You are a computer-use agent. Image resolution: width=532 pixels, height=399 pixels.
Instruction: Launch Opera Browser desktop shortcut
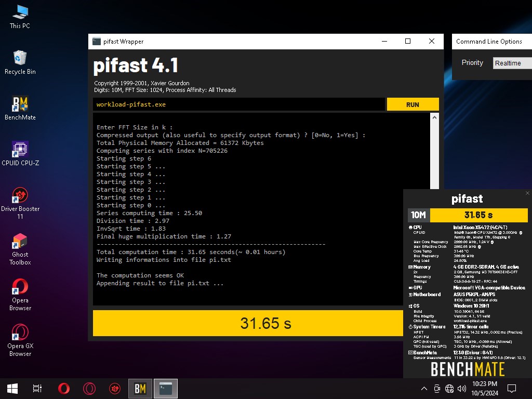(x=20, y=295)
